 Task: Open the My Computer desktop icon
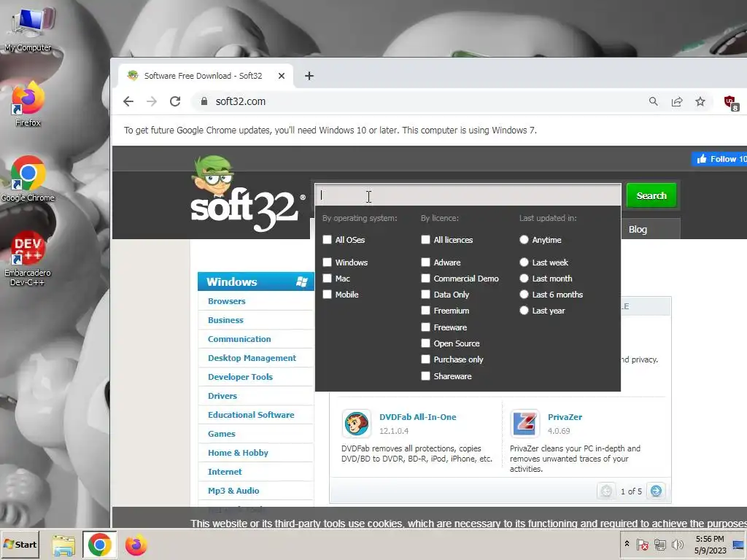[x=28, y=28]
